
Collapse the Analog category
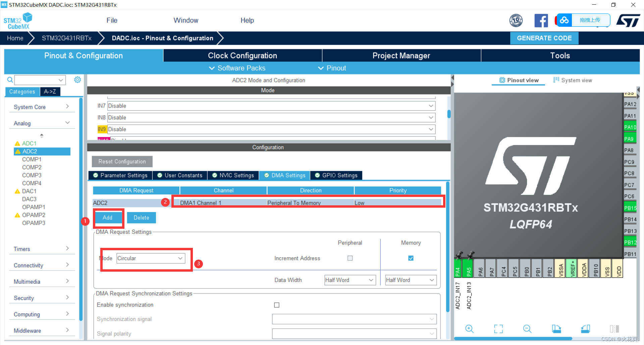point(42,123)
